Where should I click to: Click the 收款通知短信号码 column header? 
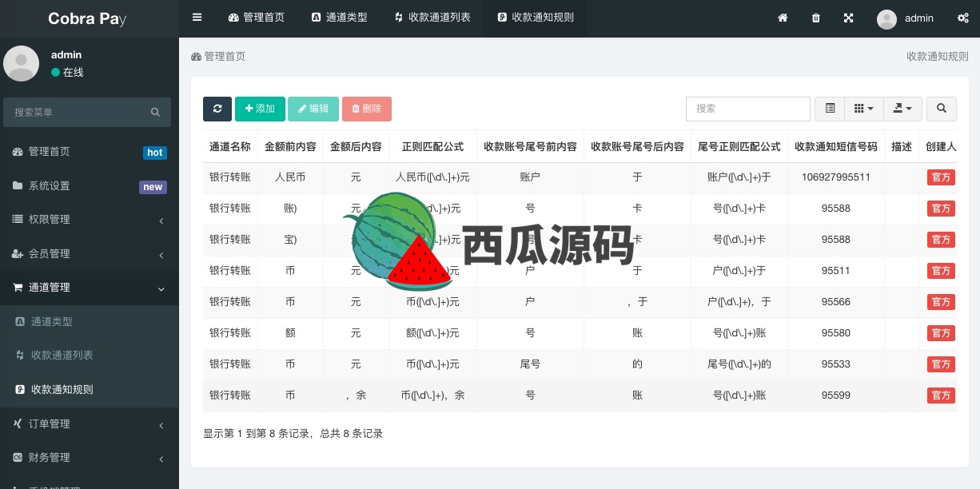pos(835,147)
